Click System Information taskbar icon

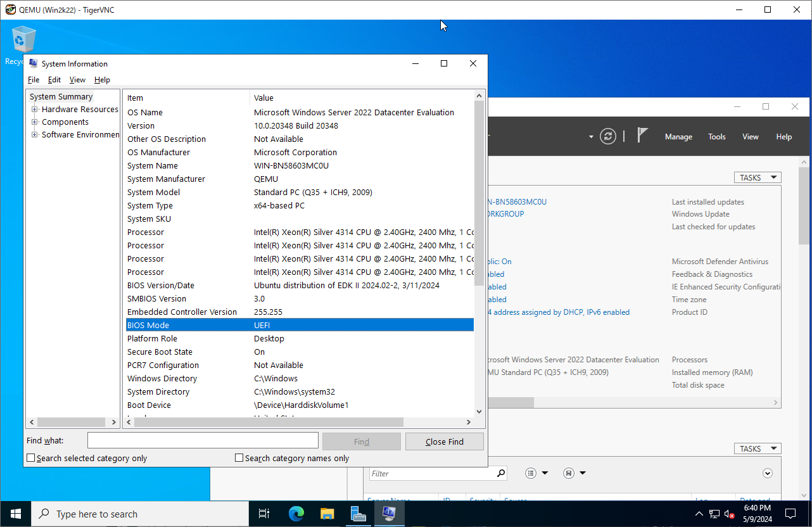click(389, 514)
